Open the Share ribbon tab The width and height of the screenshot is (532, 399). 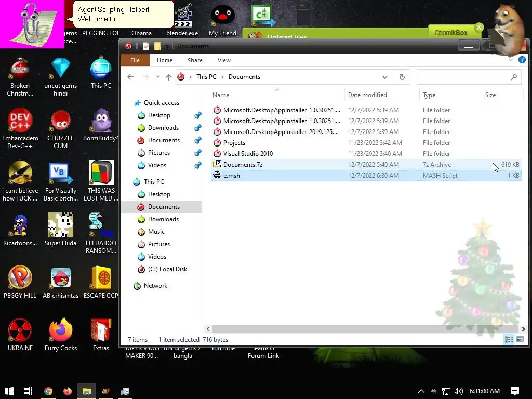coord(195,60)
